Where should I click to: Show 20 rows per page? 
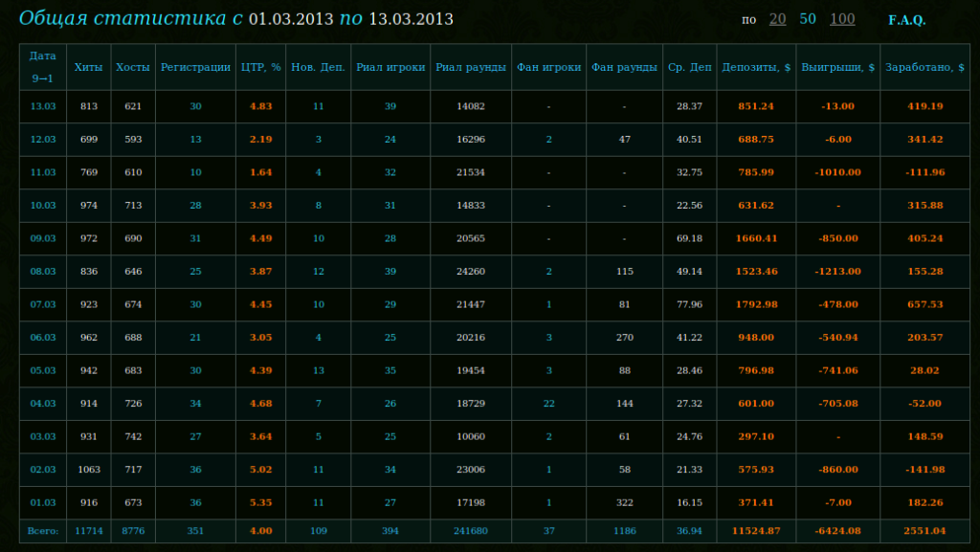[777, 19]
